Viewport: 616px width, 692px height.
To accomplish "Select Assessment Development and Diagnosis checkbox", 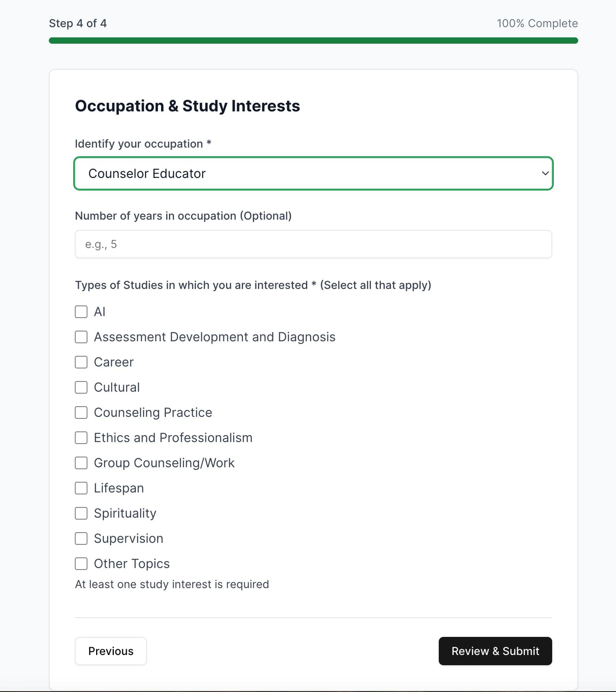I will [x=81, y=337].
